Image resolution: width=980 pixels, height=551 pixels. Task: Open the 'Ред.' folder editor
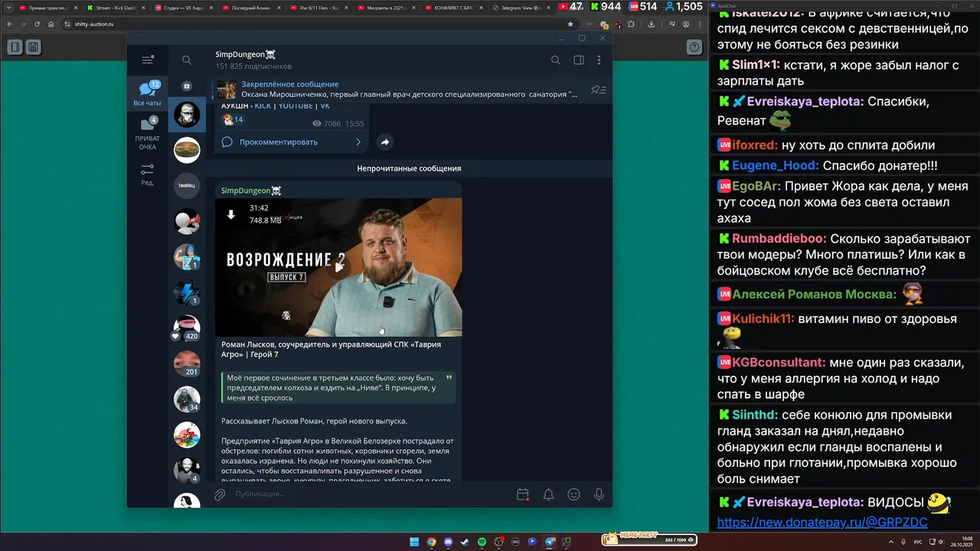point(148,174)
